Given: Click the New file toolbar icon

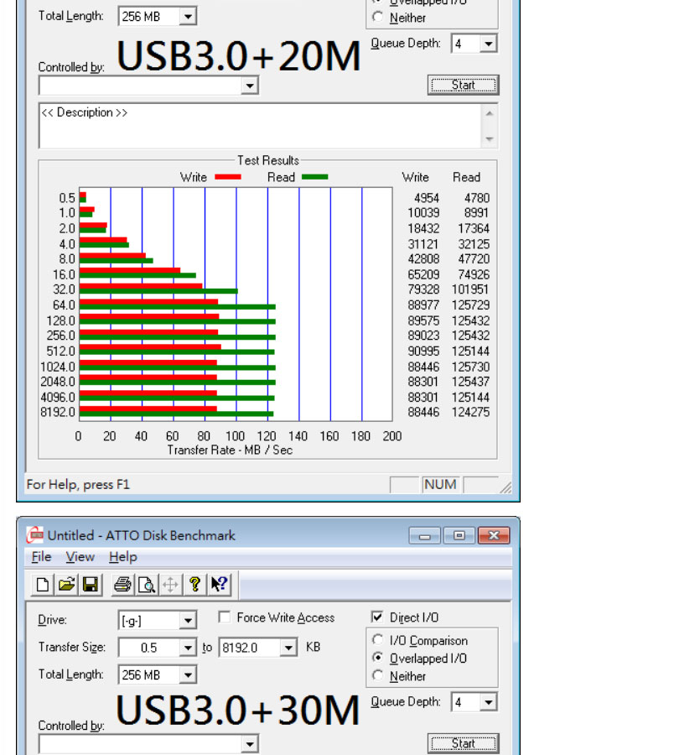Looking at the screenshot, I should pyautogui.click(x=43, y=585).
